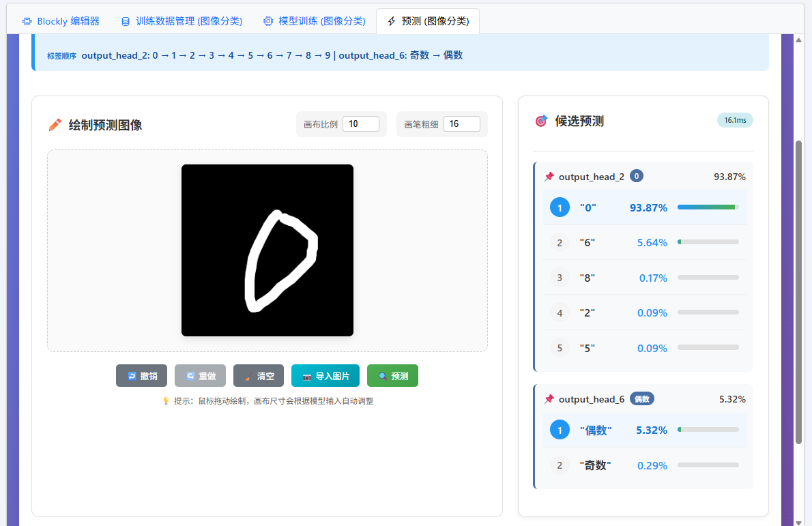Click the puzzle icon on Blockly tab
Screen dimensions: 812x526
tap(27, 21)
